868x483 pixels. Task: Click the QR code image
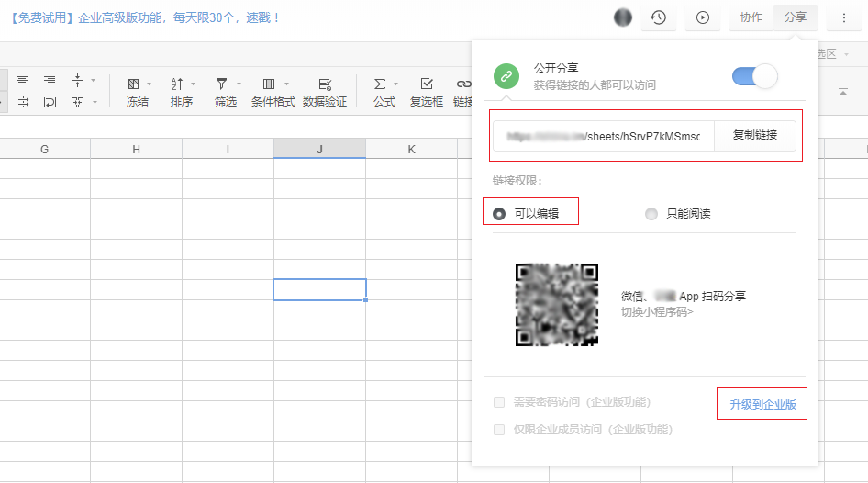click(x=557, y=305)
